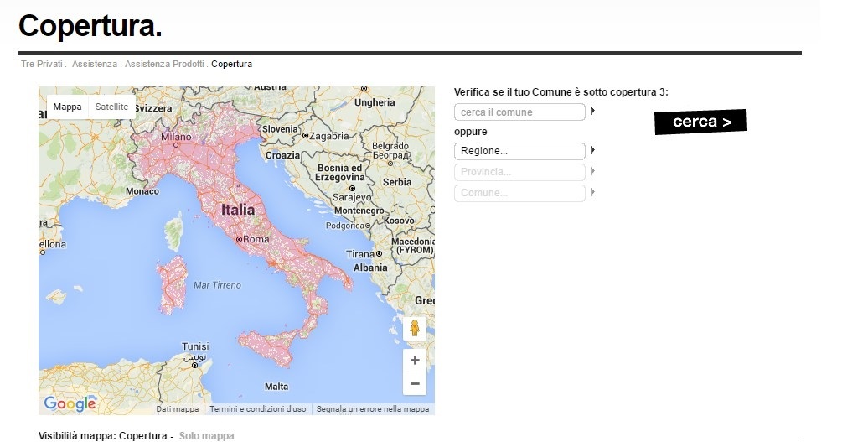Open the Regione dropdown
This screenshot has height=442, width=868.
click(519, 151)
